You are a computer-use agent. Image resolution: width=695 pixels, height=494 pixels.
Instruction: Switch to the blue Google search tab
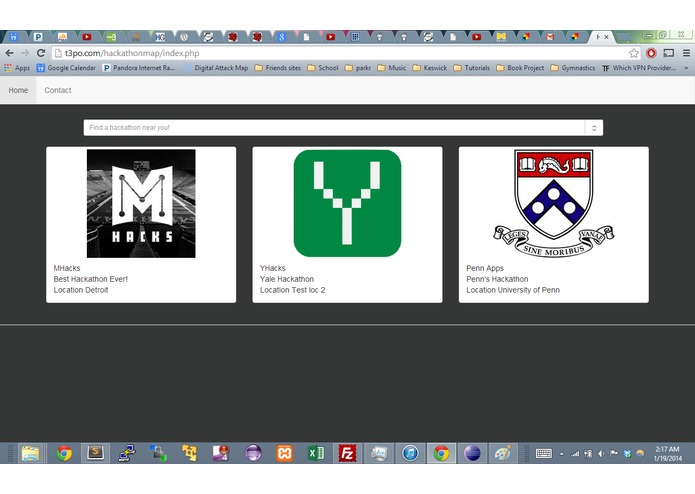pyautogui.click(x=281, y=37)
